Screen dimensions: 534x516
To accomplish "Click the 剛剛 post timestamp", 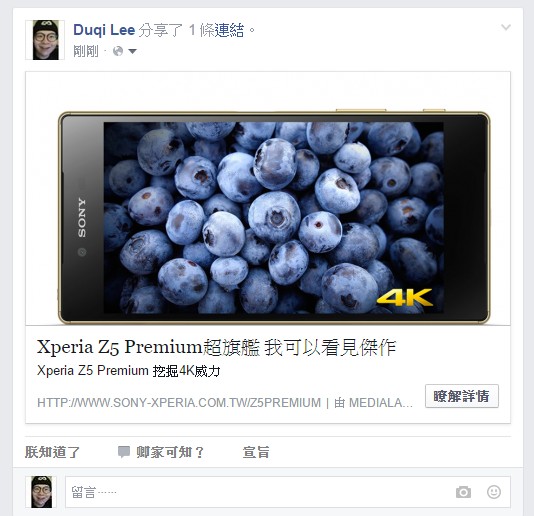I will coord(86,51).
